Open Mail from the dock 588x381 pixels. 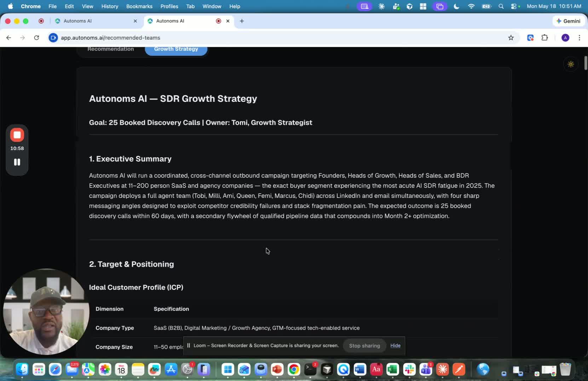[72, 370]
